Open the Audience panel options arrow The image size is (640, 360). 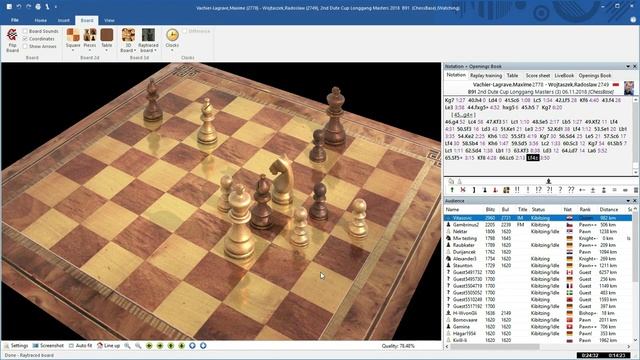[x=628, y=201]
